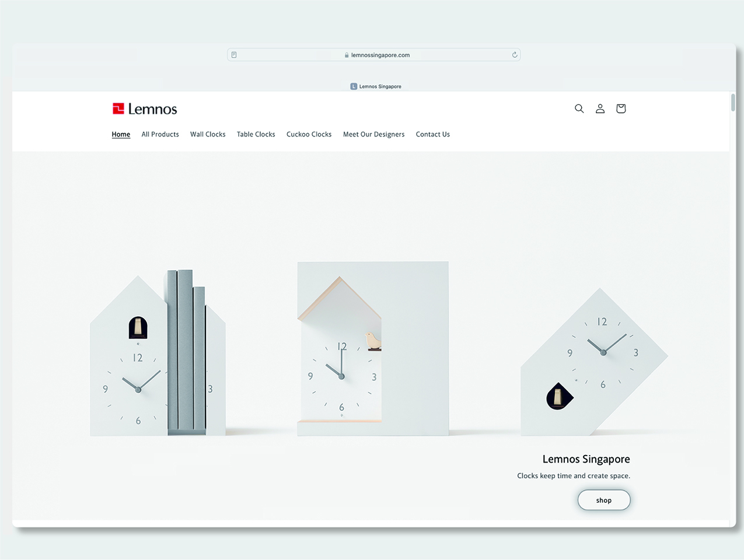Click the reader view icon in address bar
Viewport: 744px width, 560px height.
[x=234, y=55]
